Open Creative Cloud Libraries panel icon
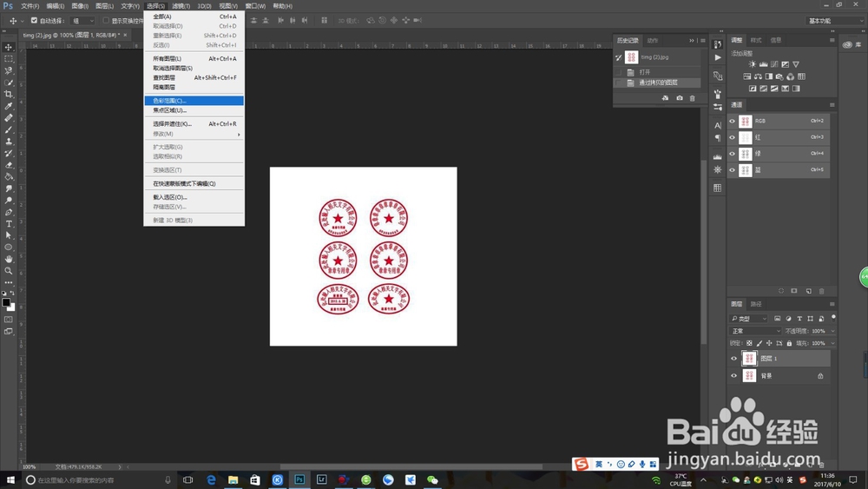This screenshot has width=868, height=489. [x=847, y=45]
